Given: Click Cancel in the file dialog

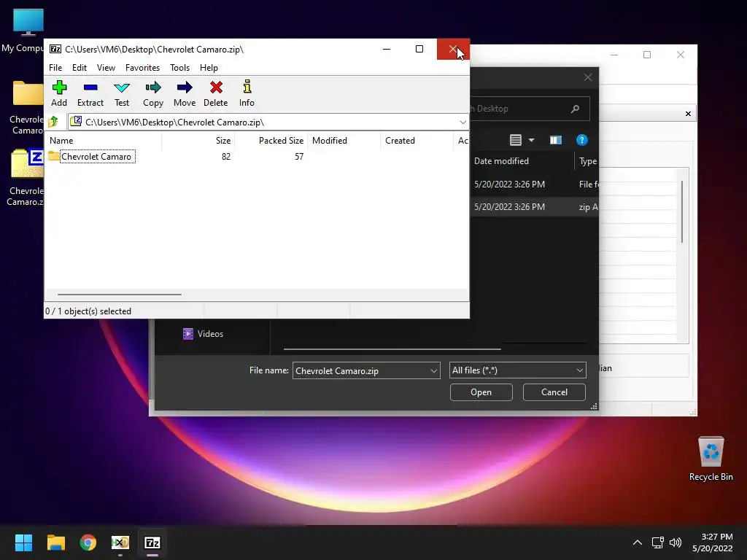Looking at the screenshot, I should pyautogui.click(x=554, y=392).
